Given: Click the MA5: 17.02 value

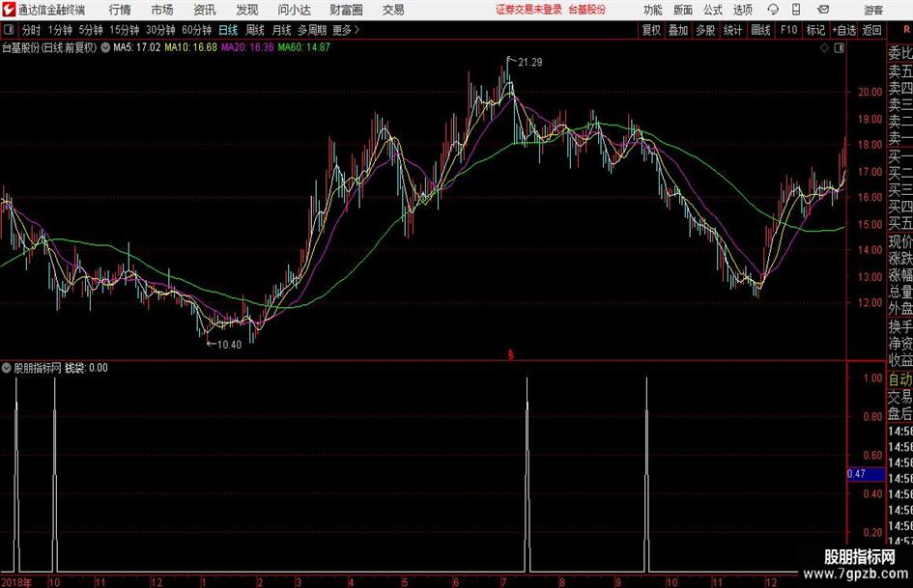Looking at the screenshot, I should click(136, 47).
